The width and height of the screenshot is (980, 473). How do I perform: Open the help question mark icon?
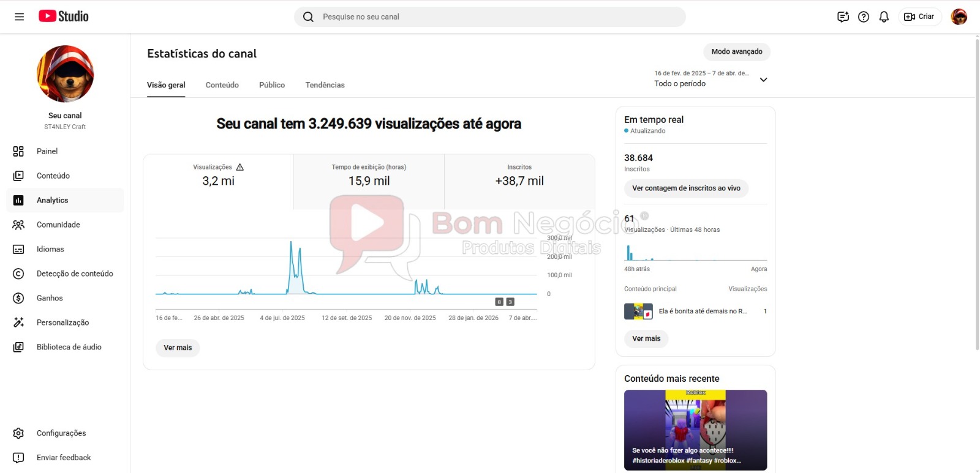[x=864, y=17]
